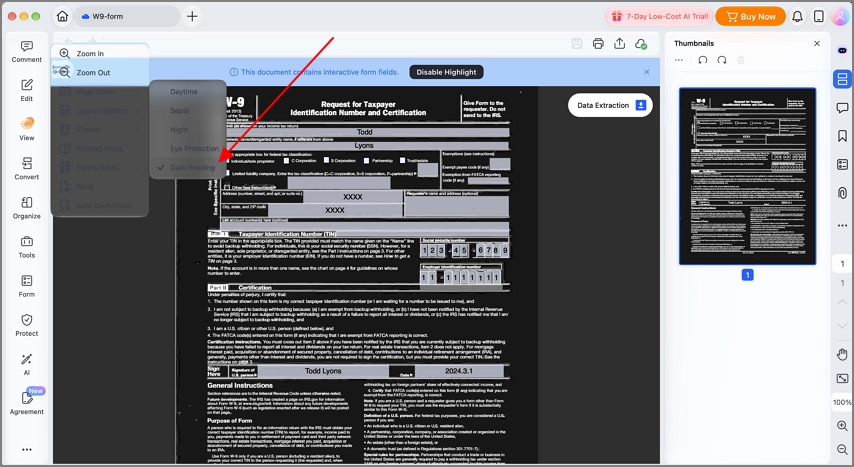
Task: Click the cloud sync status icon
Action: click(641, 44)
